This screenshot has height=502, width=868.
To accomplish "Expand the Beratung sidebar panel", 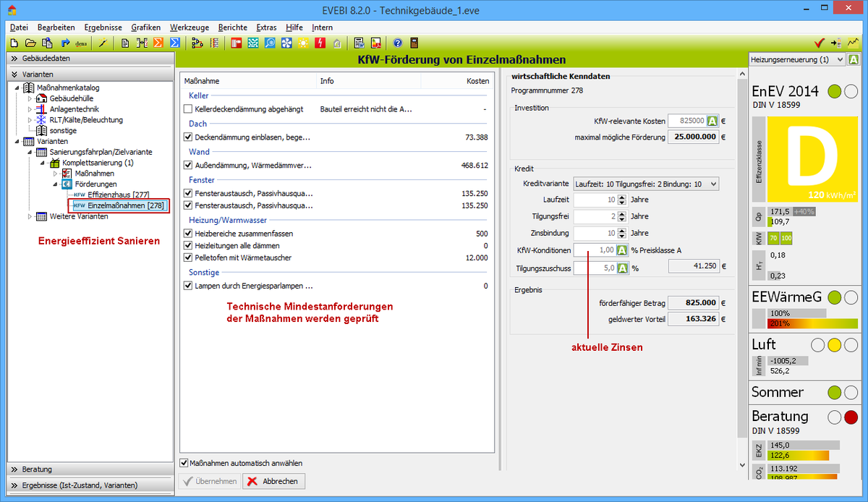I will tap(90, 469).
